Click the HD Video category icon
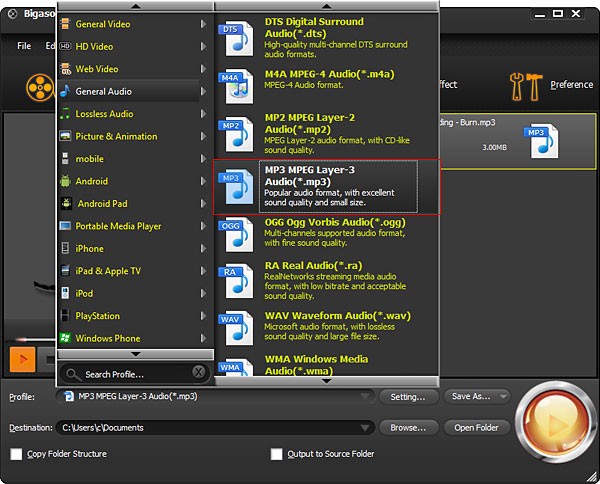Image resolution: width=600 pixels, height=484 pixels. [65, 46]
